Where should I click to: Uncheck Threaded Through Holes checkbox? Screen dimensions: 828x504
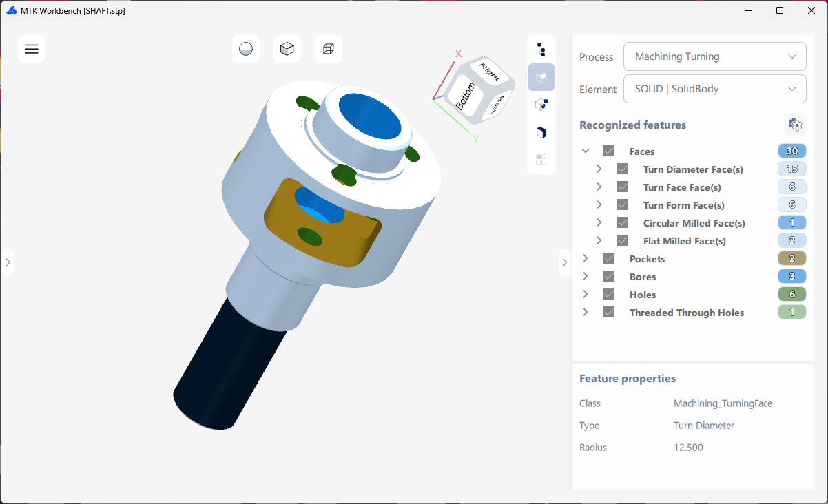tap(609, 313)
